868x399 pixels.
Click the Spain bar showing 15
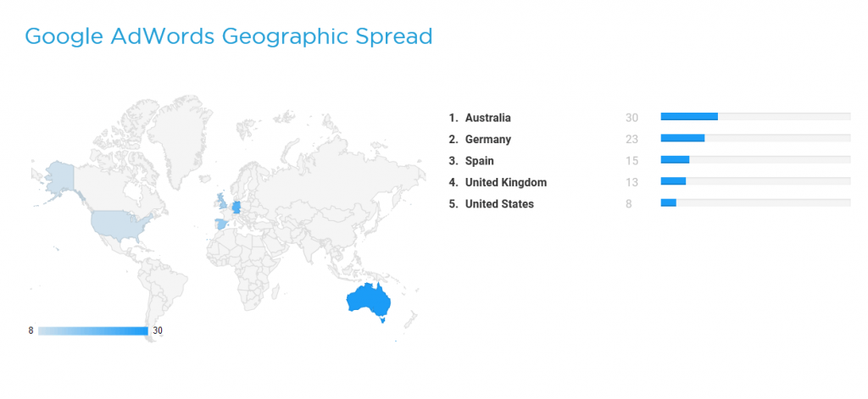tap(675, 159)
